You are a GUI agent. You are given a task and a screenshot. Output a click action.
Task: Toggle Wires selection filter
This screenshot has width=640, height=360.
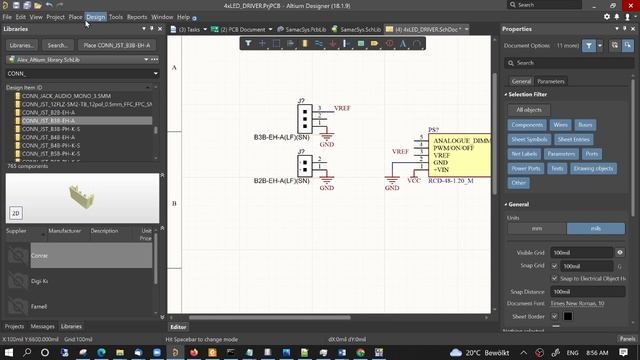pyautogui.click(x=560, y=125)
